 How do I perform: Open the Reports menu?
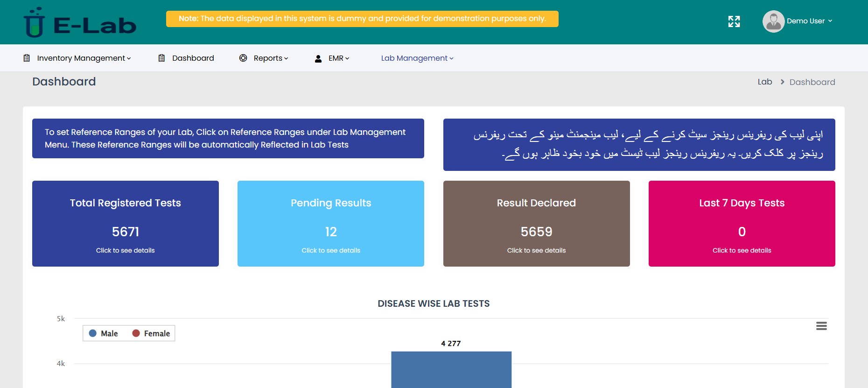pyautogui.click(x=271, y=58)
